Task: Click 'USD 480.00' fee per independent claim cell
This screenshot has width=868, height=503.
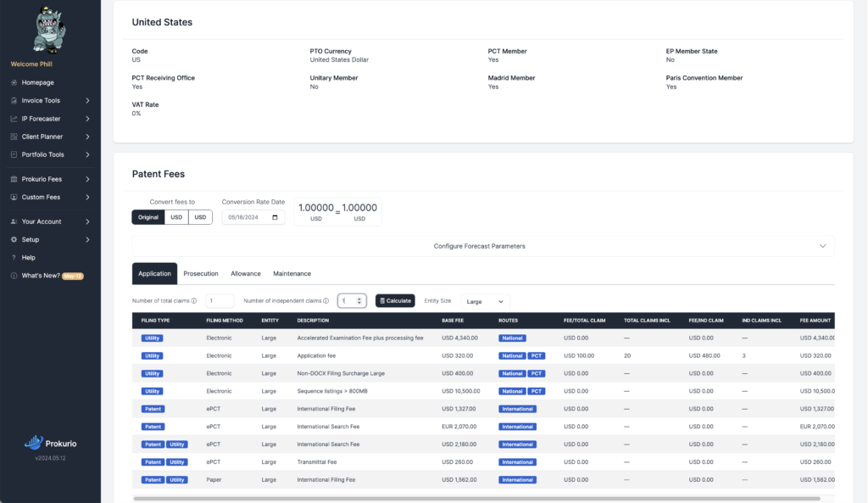Action: tap(704, 355)
